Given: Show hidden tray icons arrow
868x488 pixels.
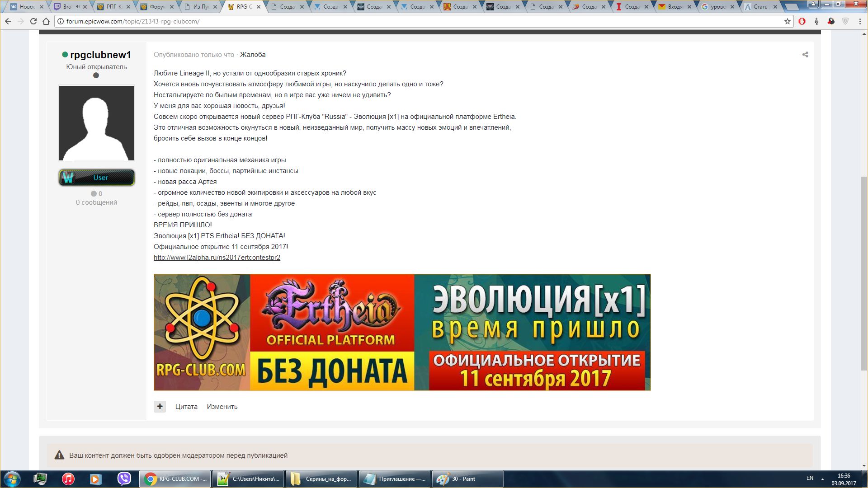Looking at the screenshot, I should [822, 479].
